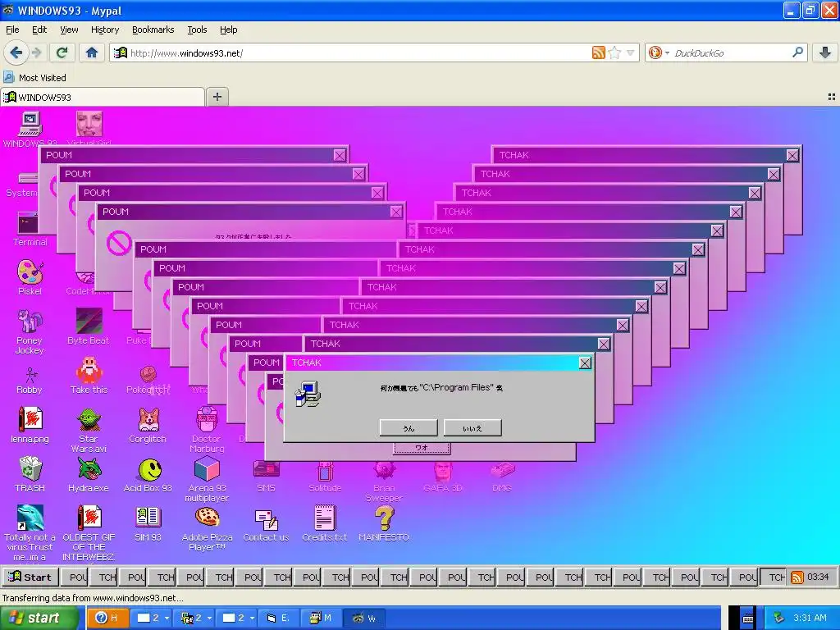This screenshot has width=840, height=630.
Task: Open the Help menu
Action: click(x=228, y=30)
